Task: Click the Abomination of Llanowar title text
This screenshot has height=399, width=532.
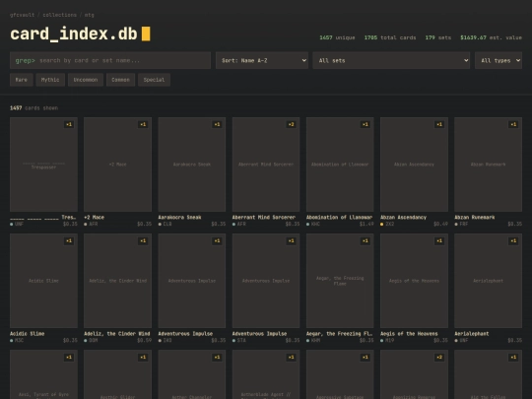Action: click(x=339, y=218)
